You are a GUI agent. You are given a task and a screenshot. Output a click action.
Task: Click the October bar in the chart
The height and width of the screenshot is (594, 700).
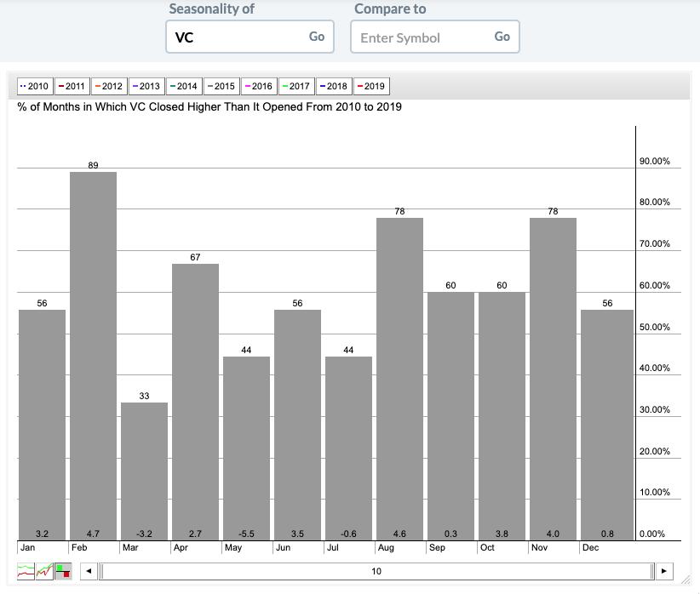[x=502, y=416]
